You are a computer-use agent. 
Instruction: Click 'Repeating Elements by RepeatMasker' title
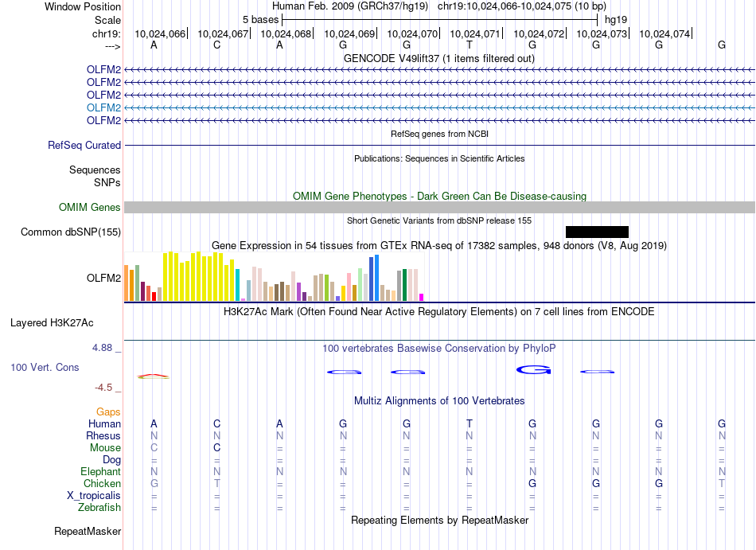(x=439, y=521)
